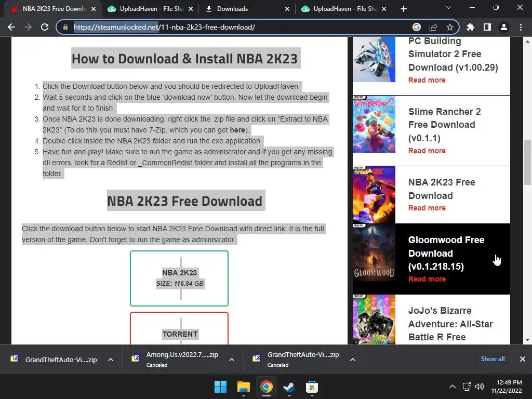
Task: Share this page icon
Action: (433, 27)
